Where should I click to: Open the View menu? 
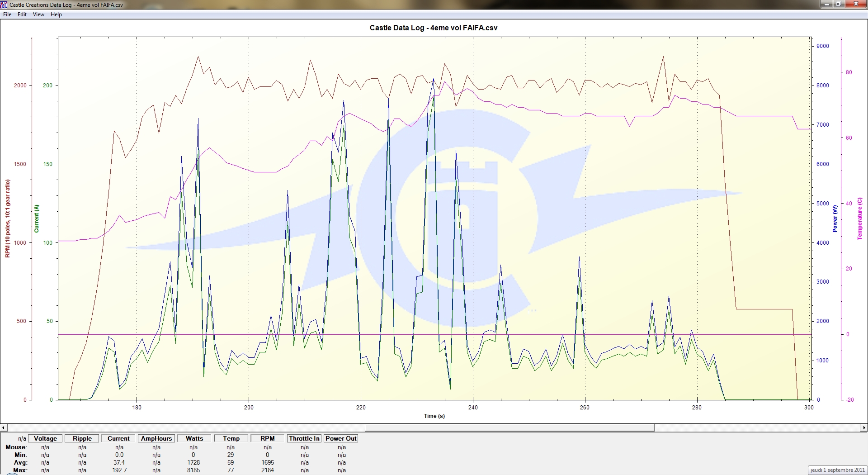click(38, 14)
